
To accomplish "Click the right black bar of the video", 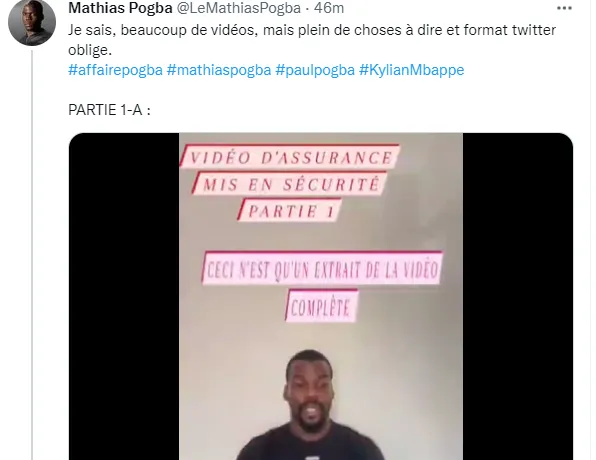I will [x=518, y=297].
